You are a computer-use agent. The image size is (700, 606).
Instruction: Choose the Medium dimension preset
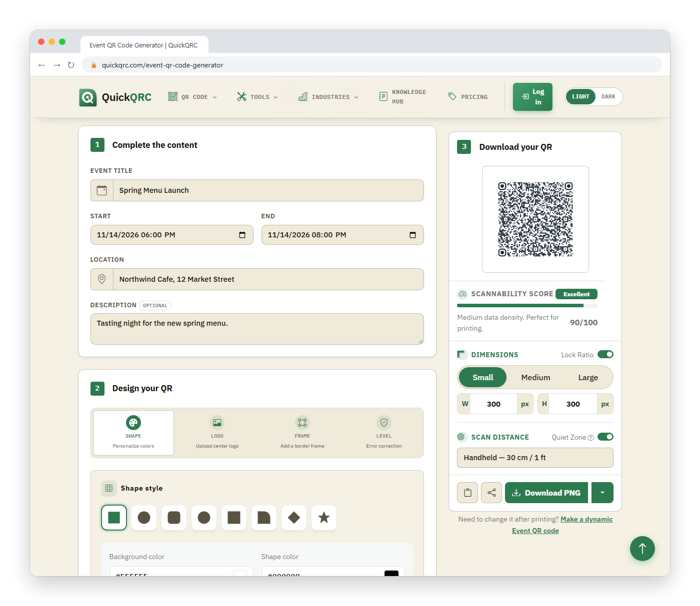(535, 378)
